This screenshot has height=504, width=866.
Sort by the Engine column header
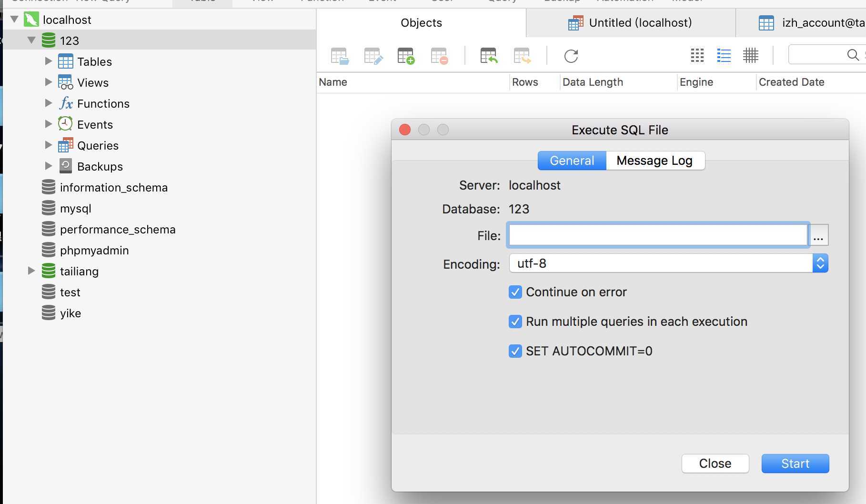coord(716,82)
